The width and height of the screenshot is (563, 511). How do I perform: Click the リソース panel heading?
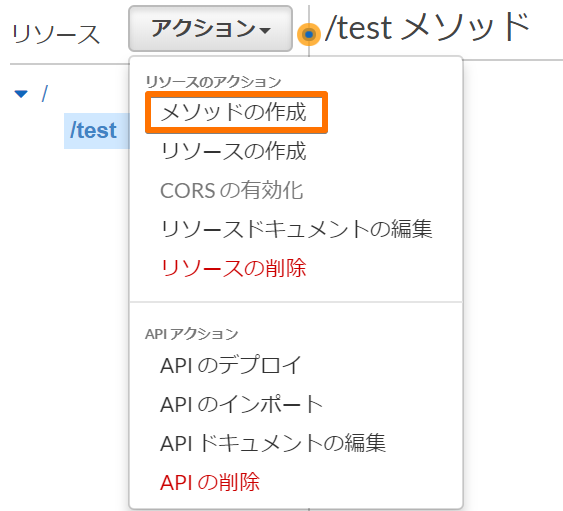point(56,34)
